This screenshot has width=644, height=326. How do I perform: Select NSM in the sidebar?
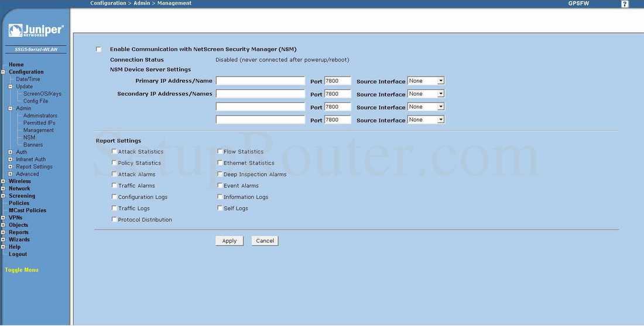[29, 137]
